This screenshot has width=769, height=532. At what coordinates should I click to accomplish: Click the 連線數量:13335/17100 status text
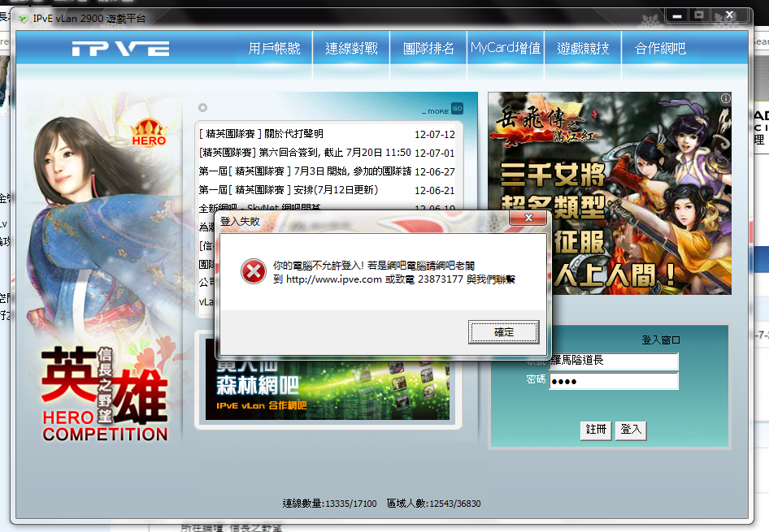tap(329, 503)
